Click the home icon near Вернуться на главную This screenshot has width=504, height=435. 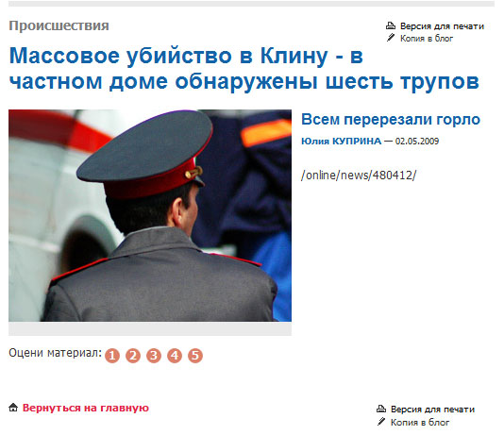pyautogui.click(x=13, y=408)
